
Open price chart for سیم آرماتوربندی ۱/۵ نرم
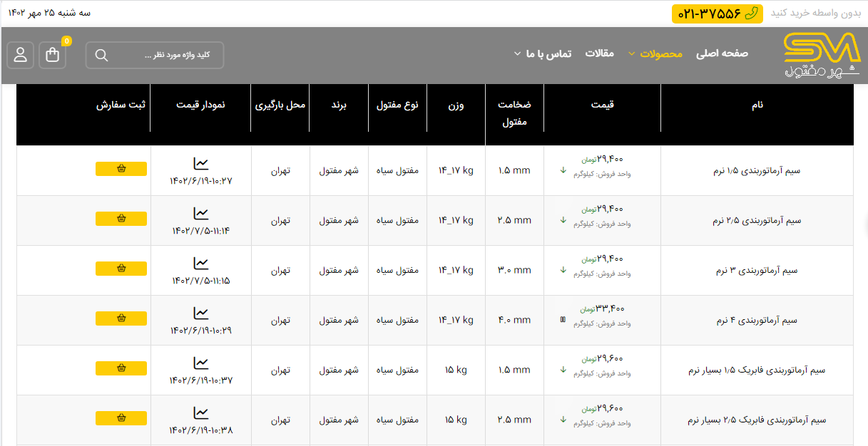(x=201, y=164)
